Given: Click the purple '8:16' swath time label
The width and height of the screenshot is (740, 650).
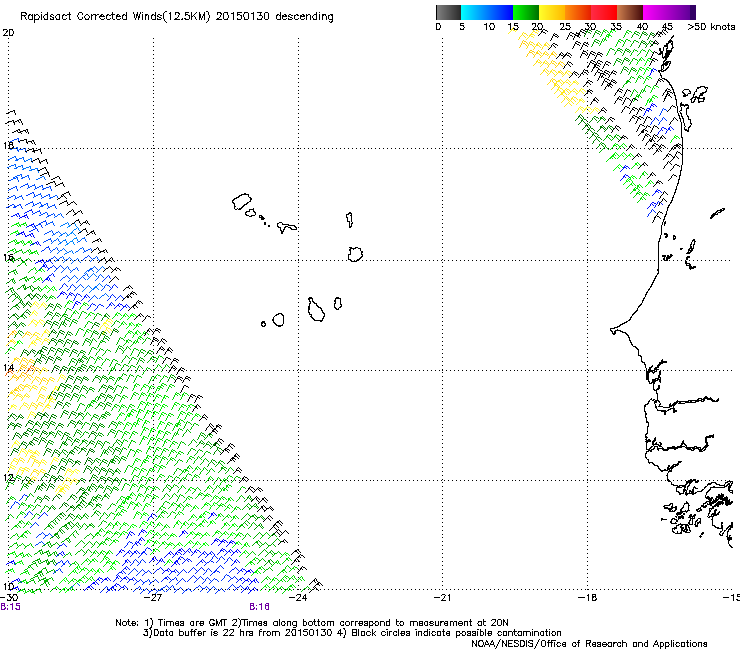Looking at the screenshot, I should [x=260, y=607].
